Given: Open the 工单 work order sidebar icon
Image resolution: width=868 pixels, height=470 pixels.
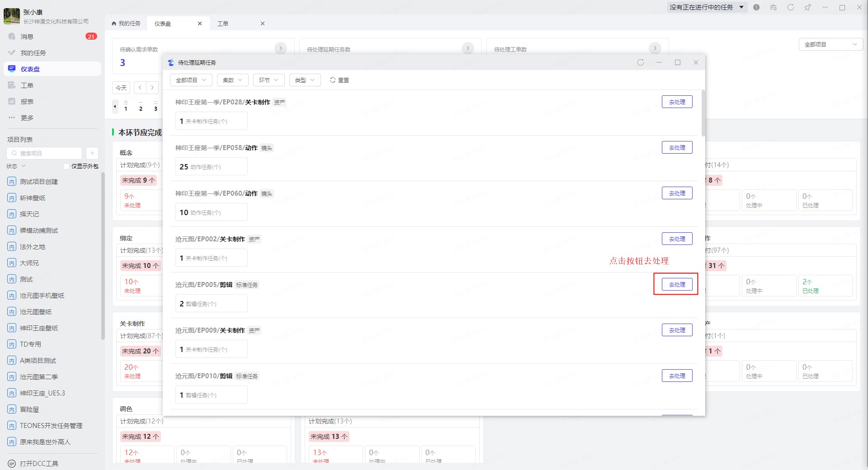Looking at the screenshot, I should click(x=12, y=85).
